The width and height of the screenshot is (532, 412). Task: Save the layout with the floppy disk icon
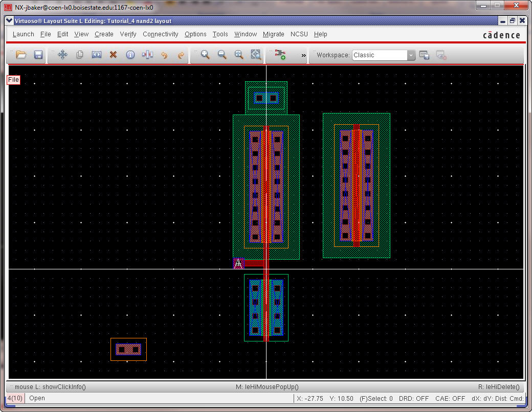38,55
